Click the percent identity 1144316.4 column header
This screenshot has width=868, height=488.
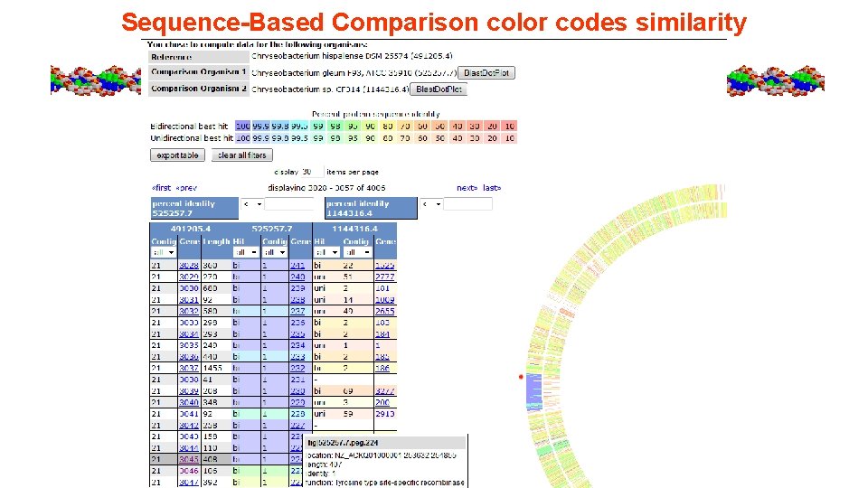(371, 208)
